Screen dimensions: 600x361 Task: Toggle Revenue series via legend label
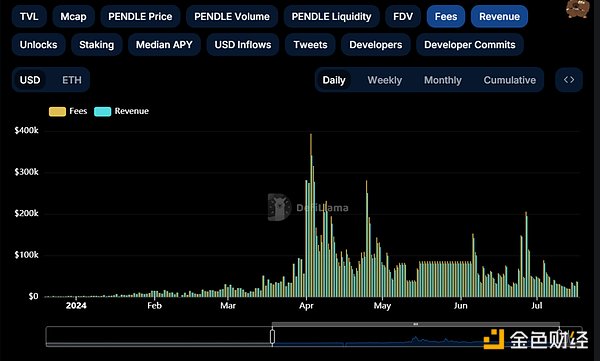[132, 111]
